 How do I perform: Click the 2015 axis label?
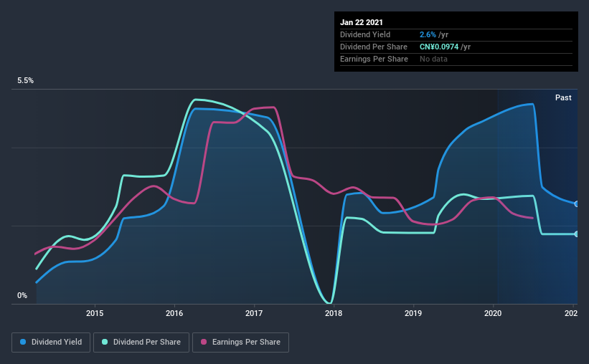click(95, 313)
